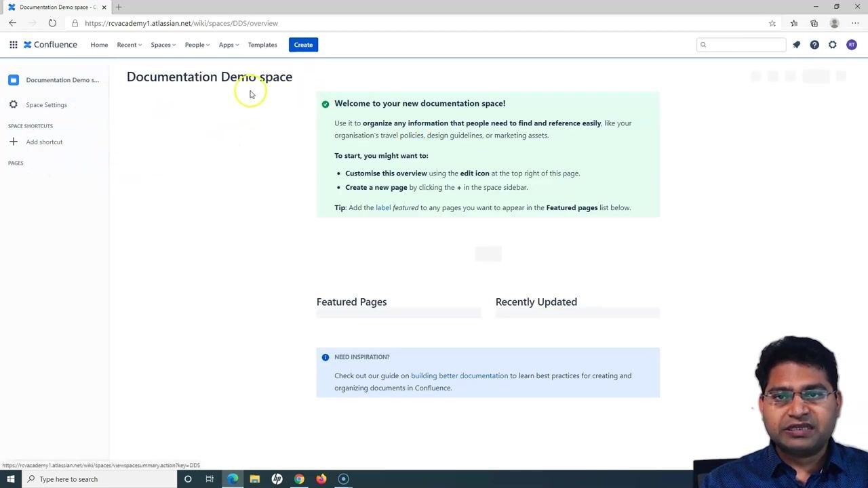The width and height of the screenshot is (868, 488).
Task: Open the Space Settings link
Action: click(x=47, y=105)
